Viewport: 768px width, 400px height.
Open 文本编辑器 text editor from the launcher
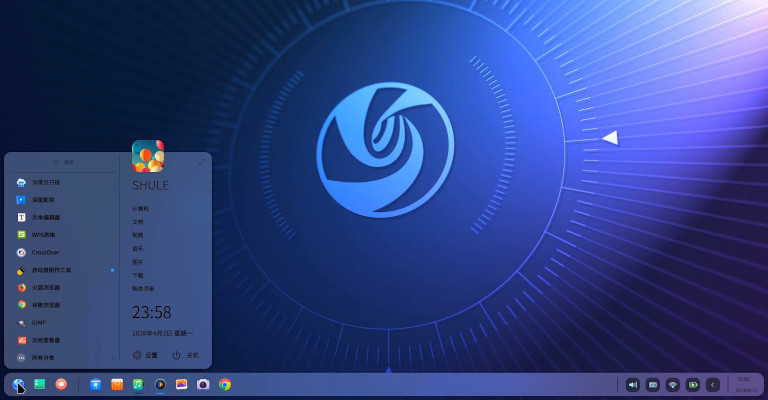click(x=62, y=217)
